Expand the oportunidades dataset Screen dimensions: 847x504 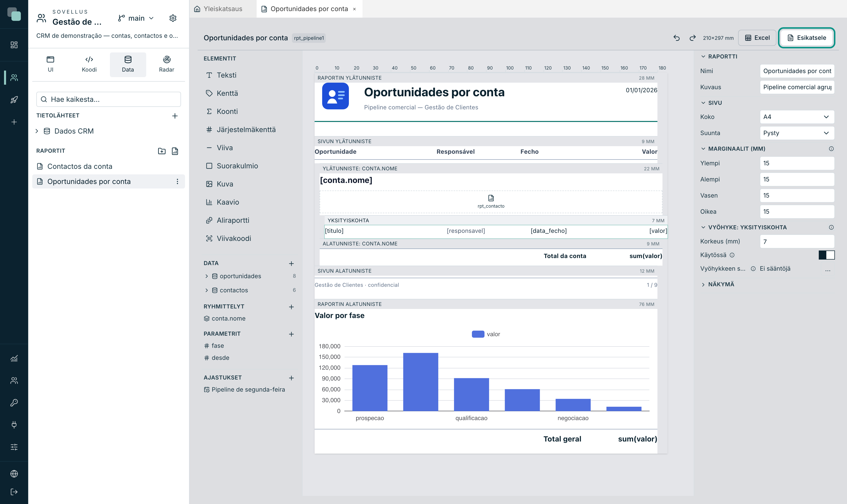click(x=206, y=276)
